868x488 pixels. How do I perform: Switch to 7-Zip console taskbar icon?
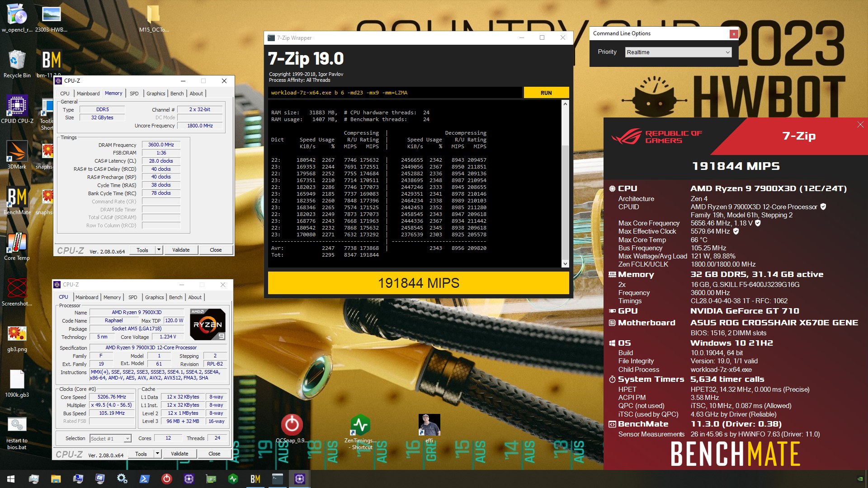[278, 479]
